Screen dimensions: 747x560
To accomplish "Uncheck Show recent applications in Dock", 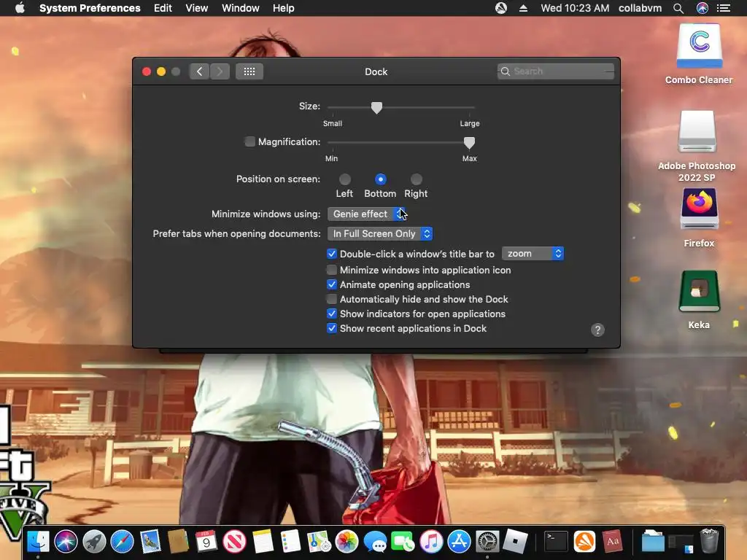I will pyautogui.click(x=332, y=328).
